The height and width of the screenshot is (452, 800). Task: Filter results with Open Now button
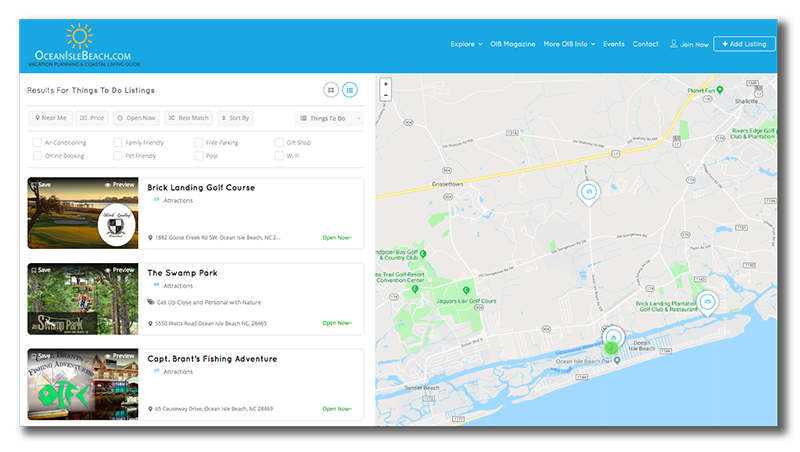pos(136,118)
